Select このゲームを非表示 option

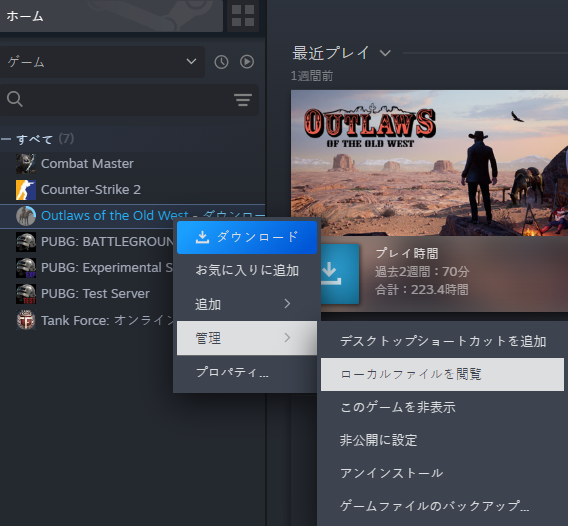pyautogui.click(x=442, y=407)
